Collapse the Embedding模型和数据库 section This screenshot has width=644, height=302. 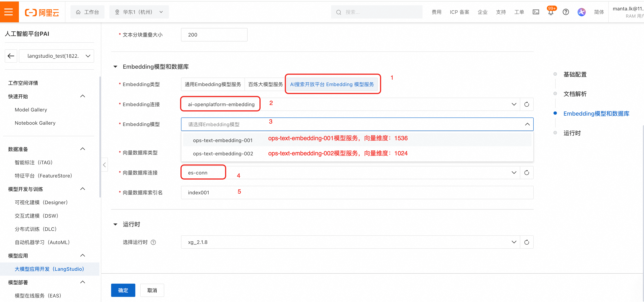pyautogui.click(x=115, y=67)
